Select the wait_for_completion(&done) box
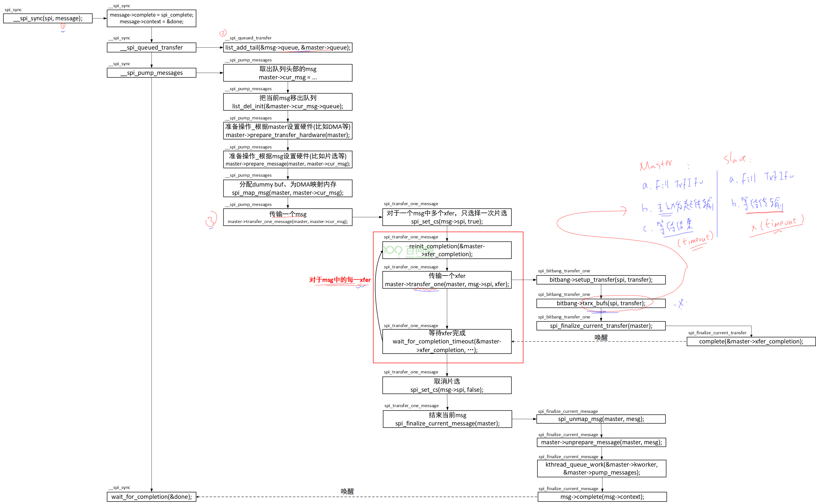 click(x=151, y=497)
